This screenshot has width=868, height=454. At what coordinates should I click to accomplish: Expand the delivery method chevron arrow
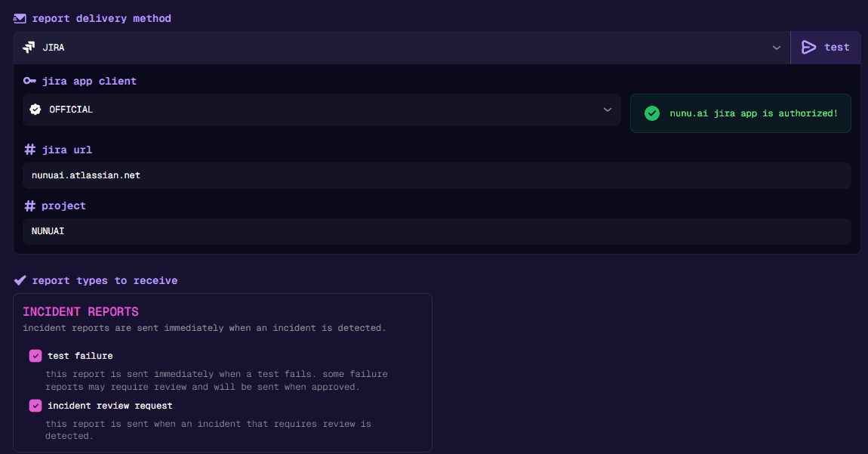pos(777,48)
